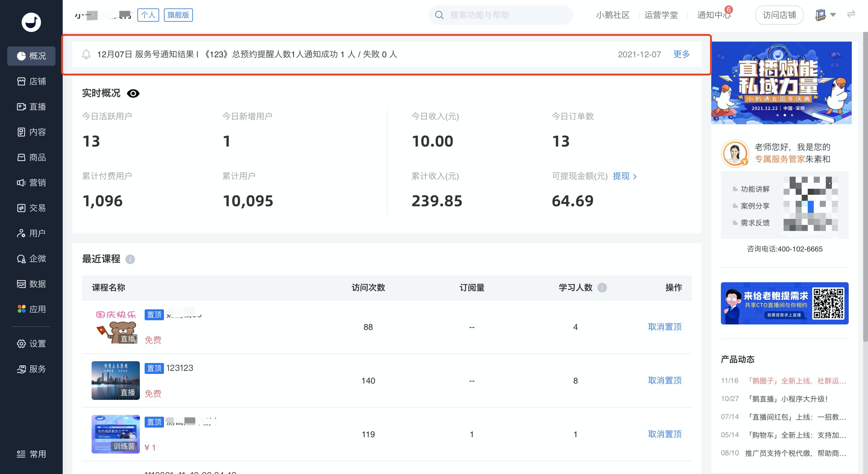Click 提现 withdraw link

(621, 176)
